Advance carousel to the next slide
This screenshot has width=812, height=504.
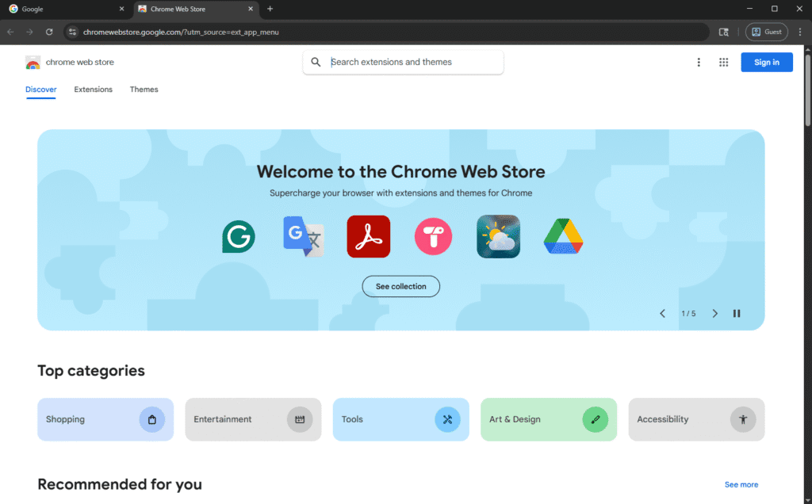coord(715,313)
